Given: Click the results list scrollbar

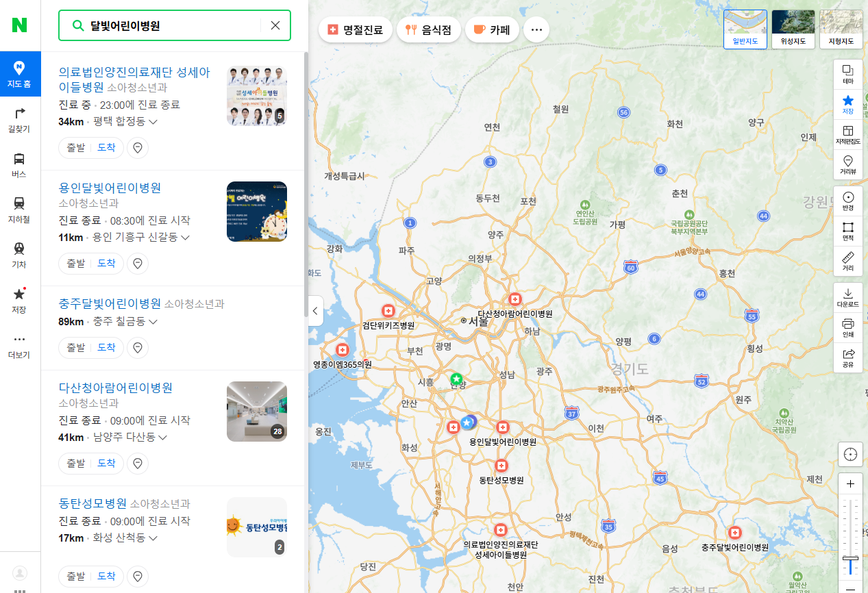Looking at the screenshot, I should [x=306, y=185].
